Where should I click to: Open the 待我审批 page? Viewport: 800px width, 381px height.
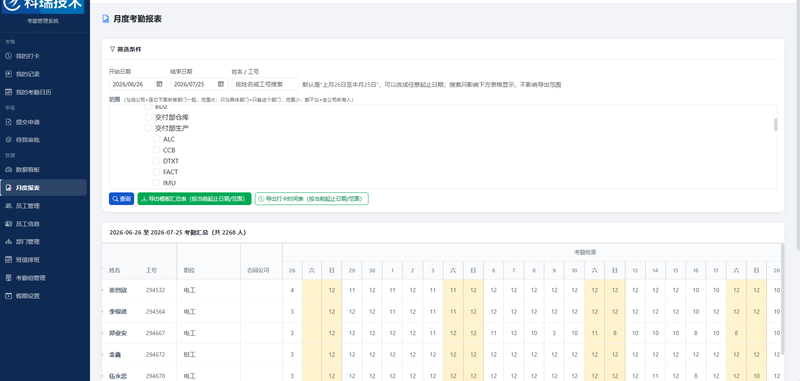[x=44, y=140]
